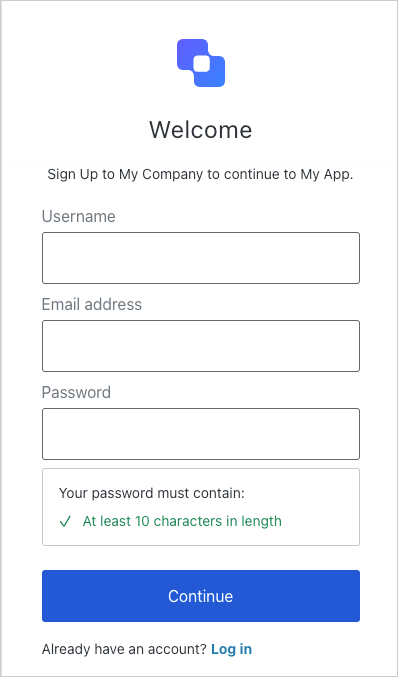Click the 'Sign Up to My Company' subtitle

[125, 174]
